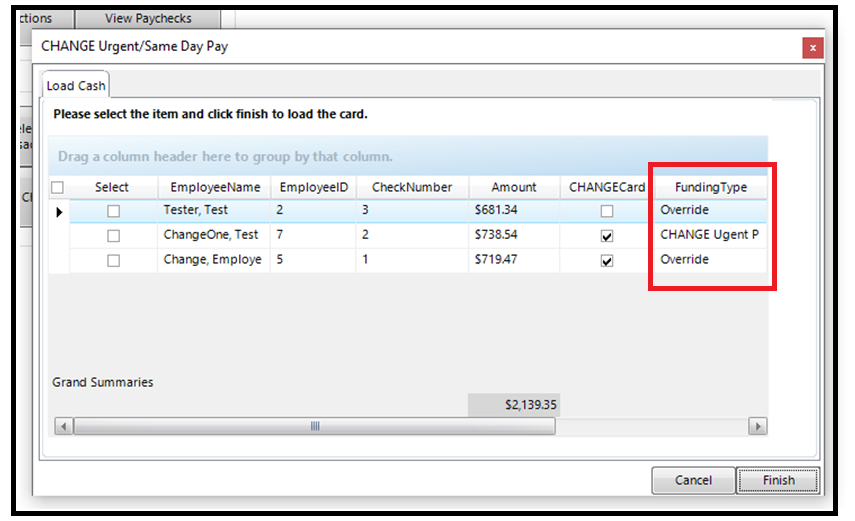This screenshot has width=855, height=521.
Task: Check the Select box for Change, Employe
Action: (113, 261)
